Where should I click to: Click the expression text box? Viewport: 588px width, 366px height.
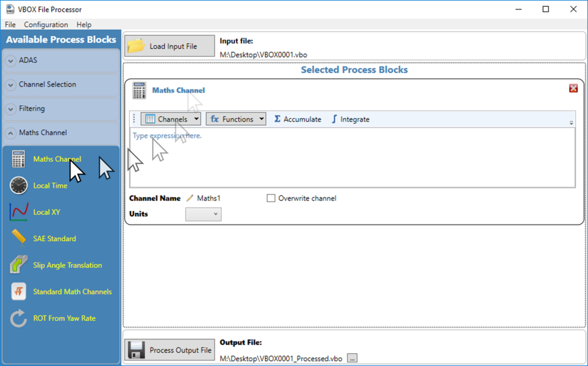(x=352, y=157)
